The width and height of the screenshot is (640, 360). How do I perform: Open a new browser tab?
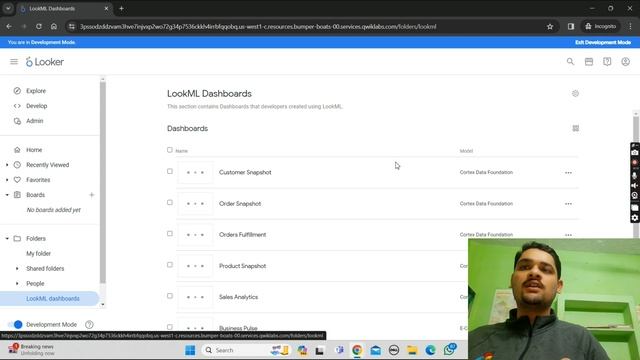[121, 9]
